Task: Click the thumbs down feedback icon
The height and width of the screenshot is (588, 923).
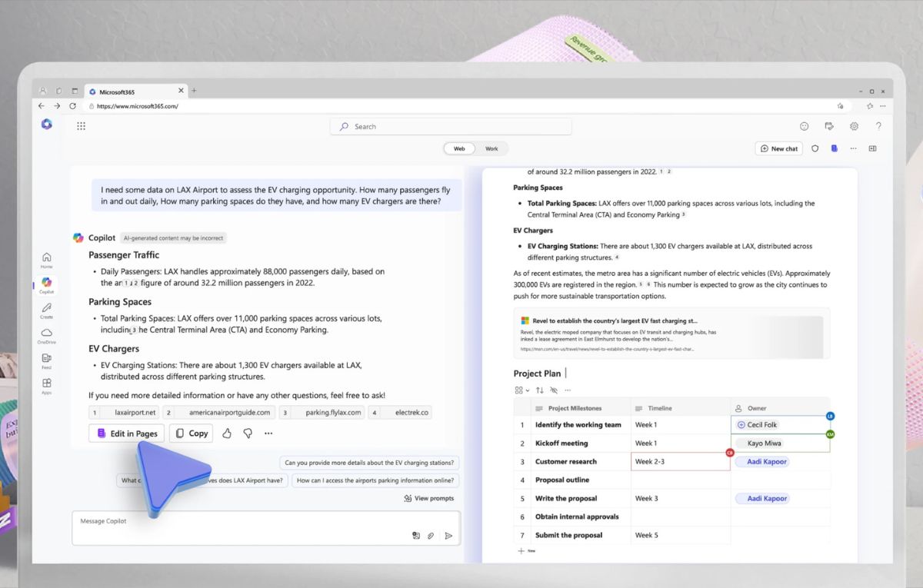Action: [248, 434]
